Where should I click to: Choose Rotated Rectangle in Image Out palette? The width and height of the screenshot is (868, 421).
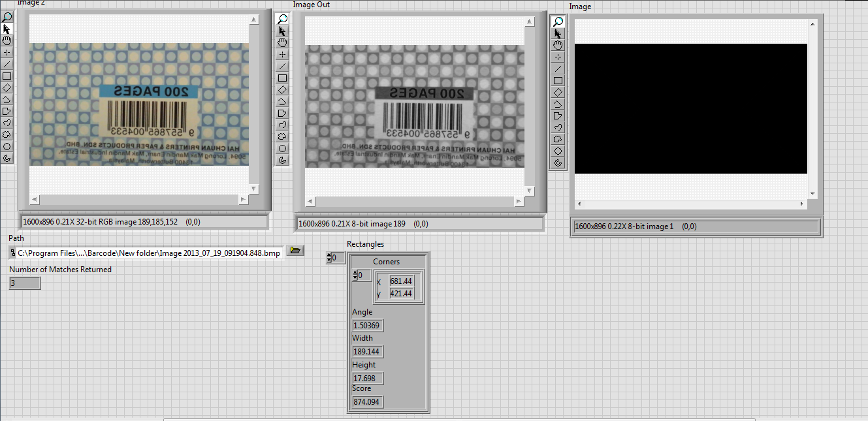[282, 89]
